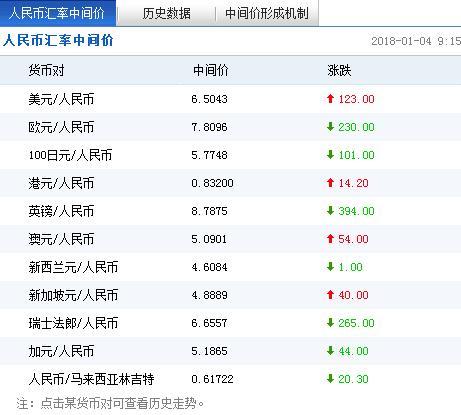
Task: Open the 欧元/人民币 currency pair
Action: point(61,127)
